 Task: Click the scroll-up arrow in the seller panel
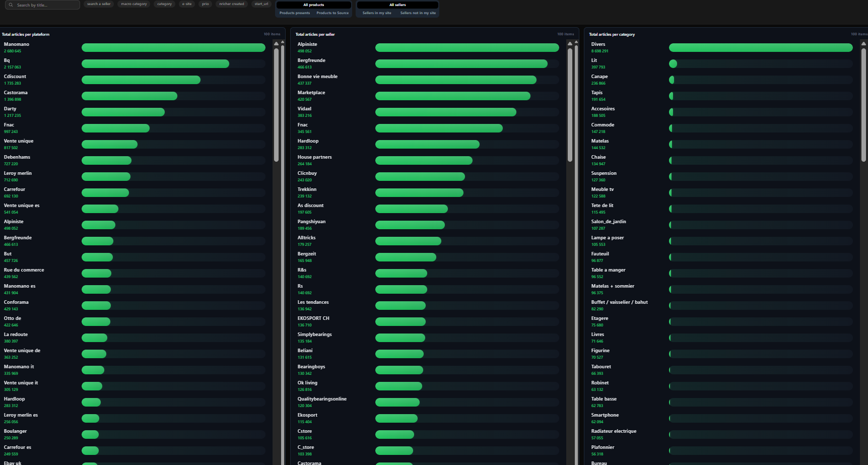pos(570,44)
